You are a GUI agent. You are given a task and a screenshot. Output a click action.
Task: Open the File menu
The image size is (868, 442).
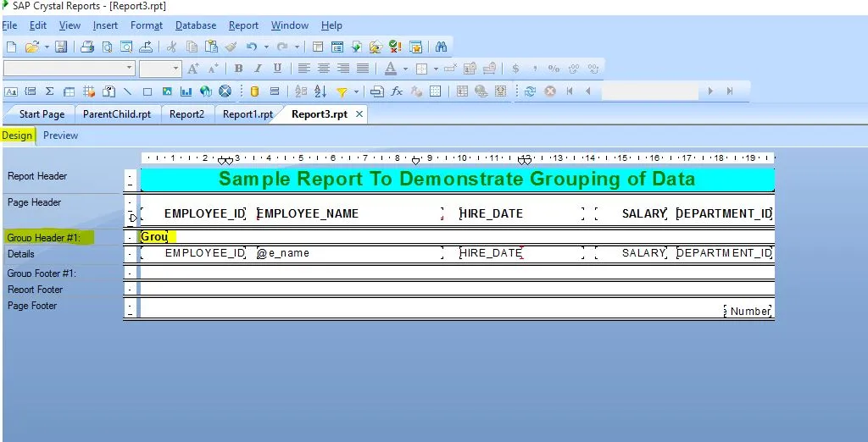(9, 25)
